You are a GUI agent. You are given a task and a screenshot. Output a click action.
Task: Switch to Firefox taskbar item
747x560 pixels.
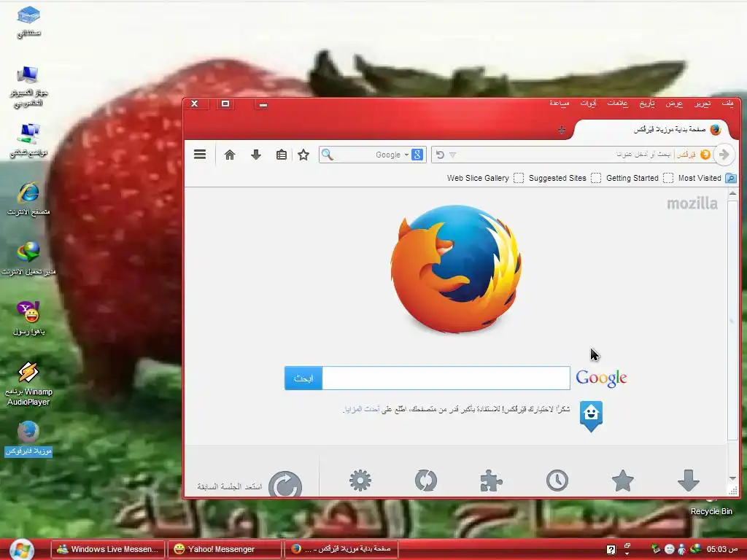click(341, 549)
